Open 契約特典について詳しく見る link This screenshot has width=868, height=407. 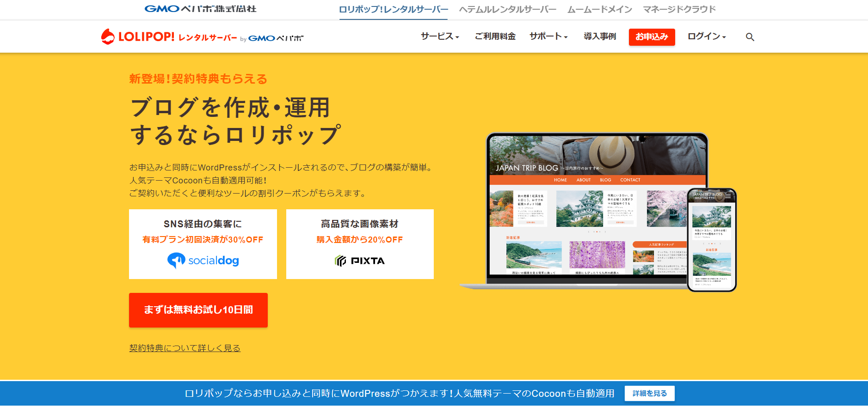(185, 348)
